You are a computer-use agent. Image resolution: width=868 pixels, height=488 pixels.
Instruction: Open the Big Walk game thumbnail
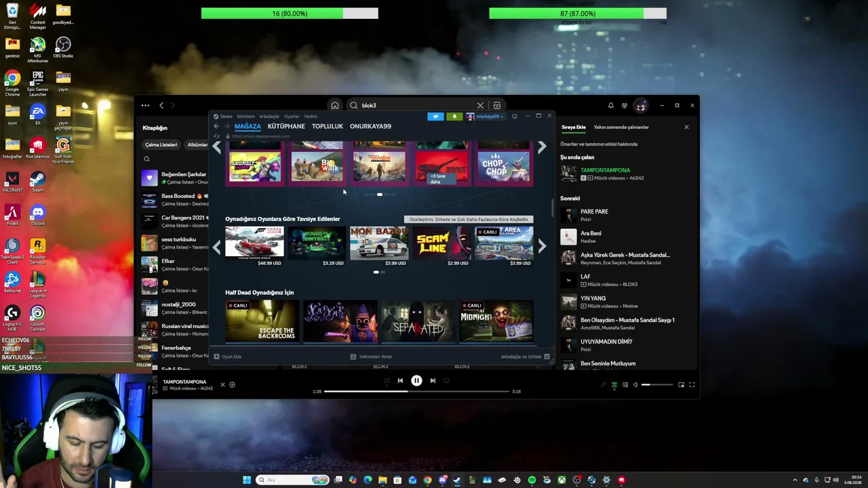pos(317,167)
